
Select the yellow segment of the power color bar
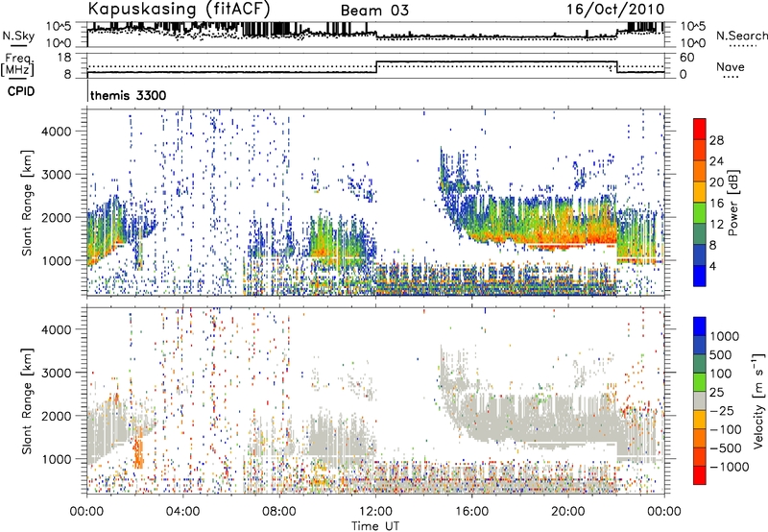click(x=700, y=191)
